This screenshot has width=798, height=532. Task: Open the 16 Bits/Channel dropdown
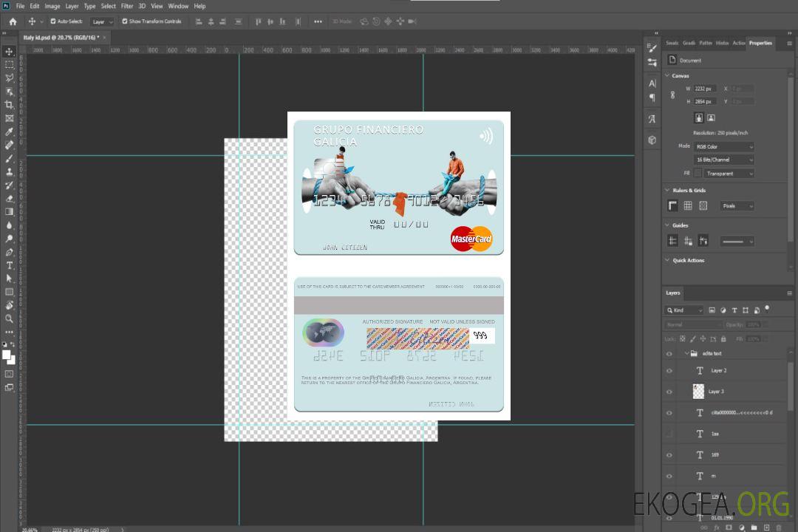point(724,160)
